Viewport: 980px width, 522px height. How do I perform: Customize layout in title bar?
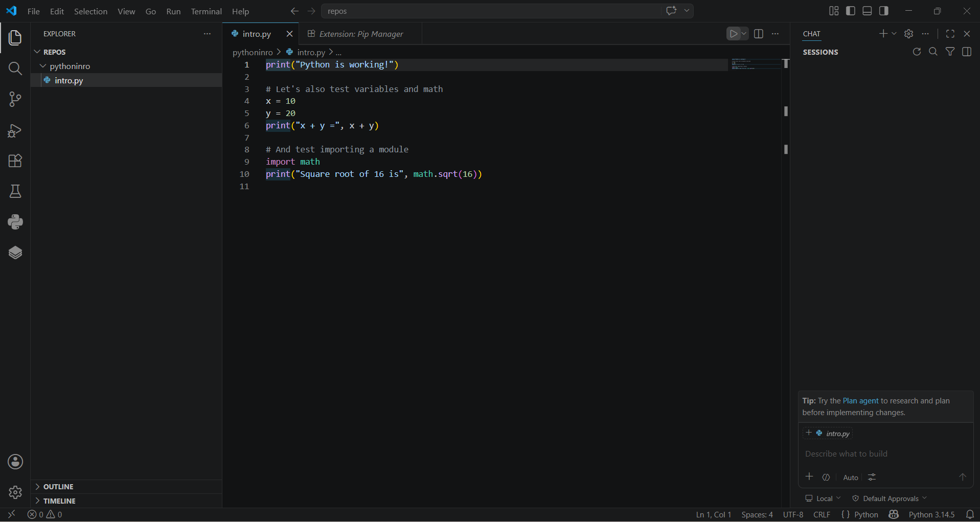coord(834,11)
